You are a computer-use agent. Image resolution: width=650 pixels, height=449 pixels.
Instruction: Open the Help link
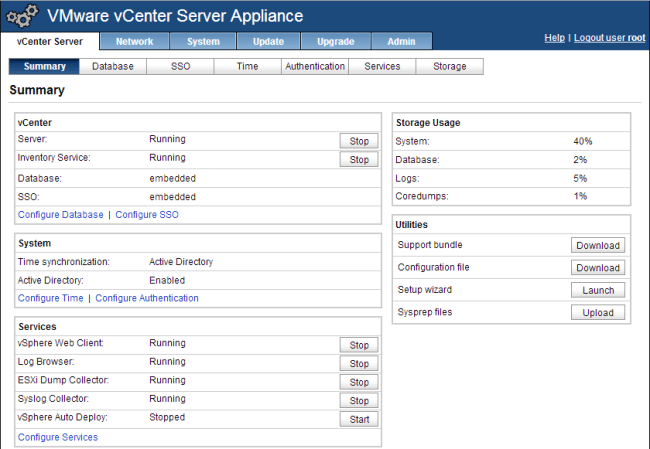click(554, 38)
